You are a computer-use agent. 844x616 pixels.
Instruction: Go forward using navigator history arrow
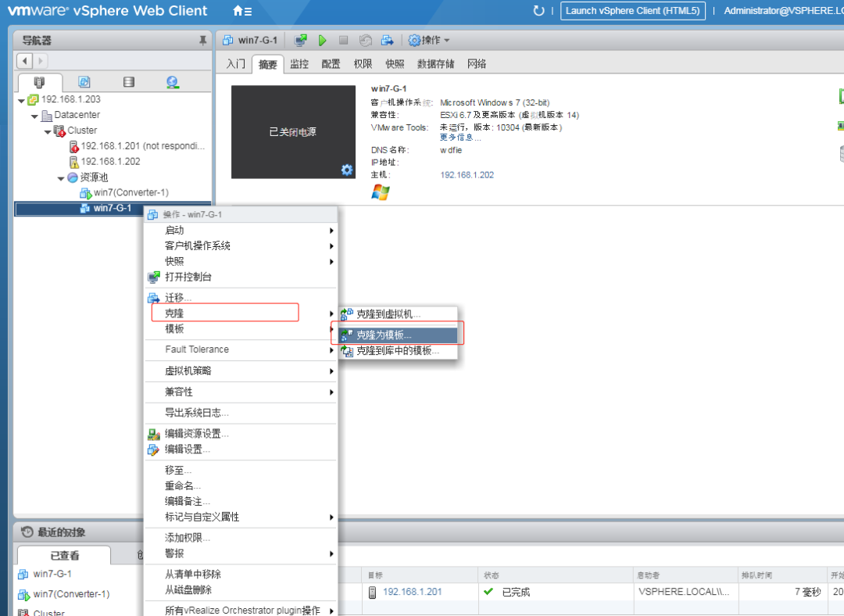click(41, 61)
